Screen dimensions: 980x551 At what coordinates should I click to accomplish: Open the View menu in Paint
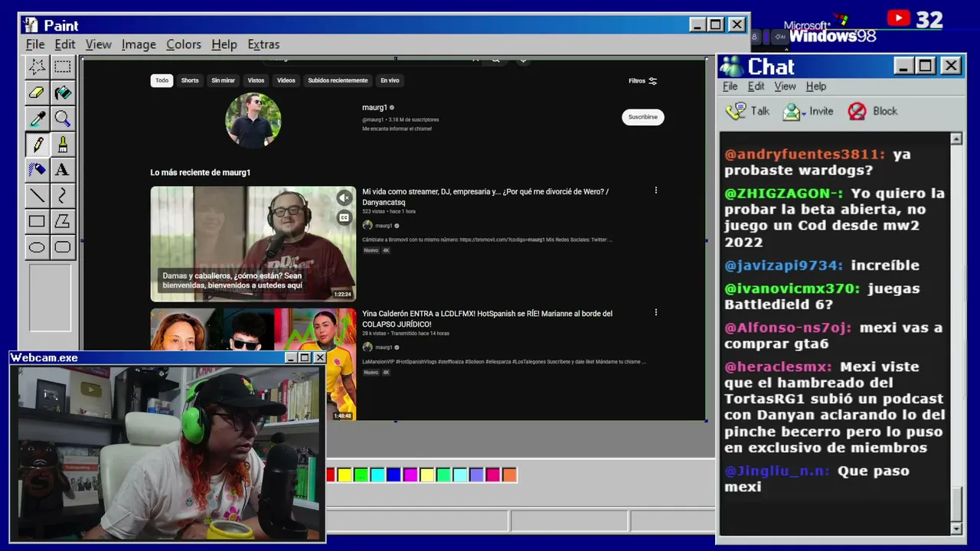click(98, 44)
